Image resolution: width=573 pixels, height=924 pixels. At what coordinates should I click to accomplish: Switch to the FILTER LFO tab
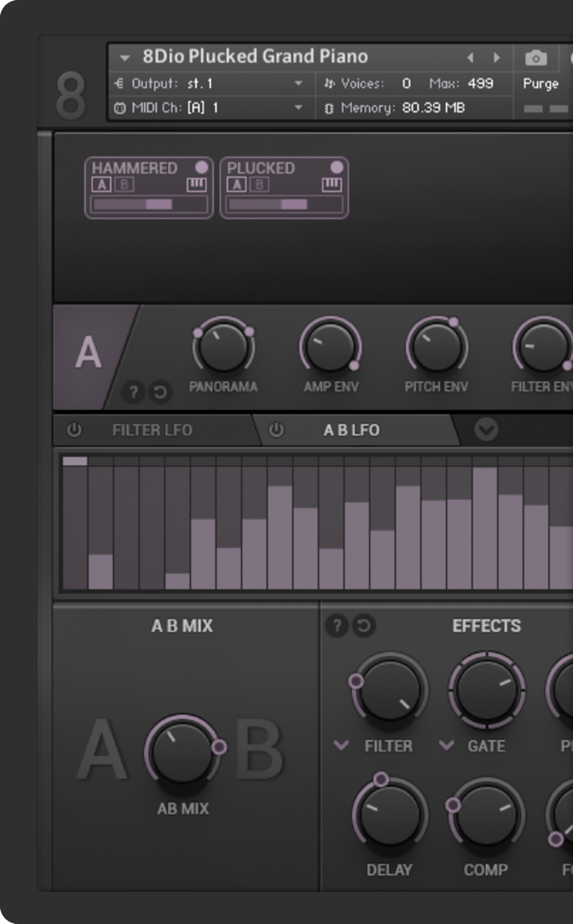click(152, 430)
